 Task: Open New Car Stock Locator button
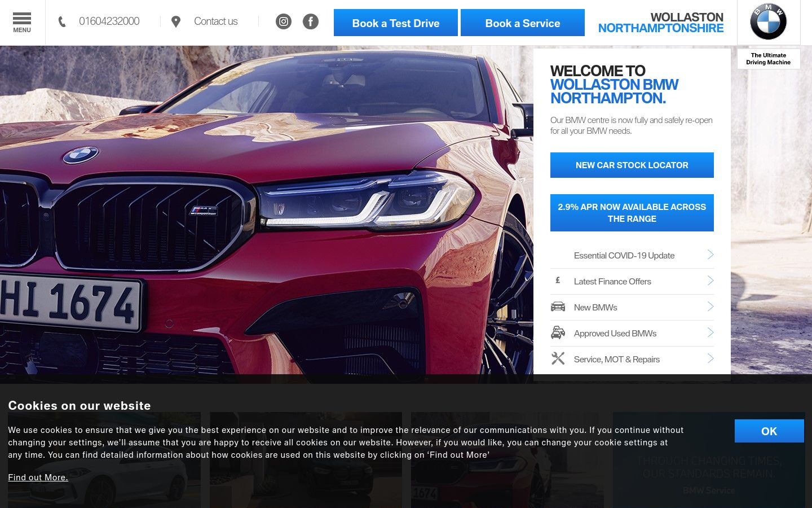point(632,165)
